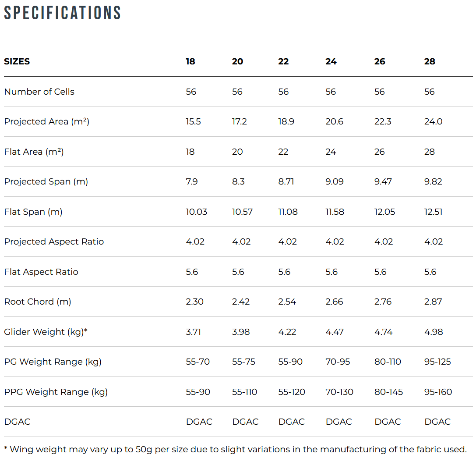Select the size 18 column header

click(x=190, y=61)
